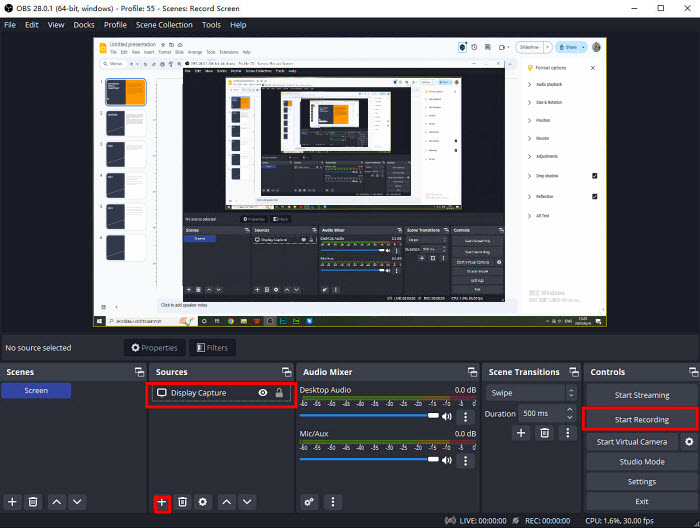Open the Docks menu
This screenshot has height=528, width=700.
click(83, 24)
